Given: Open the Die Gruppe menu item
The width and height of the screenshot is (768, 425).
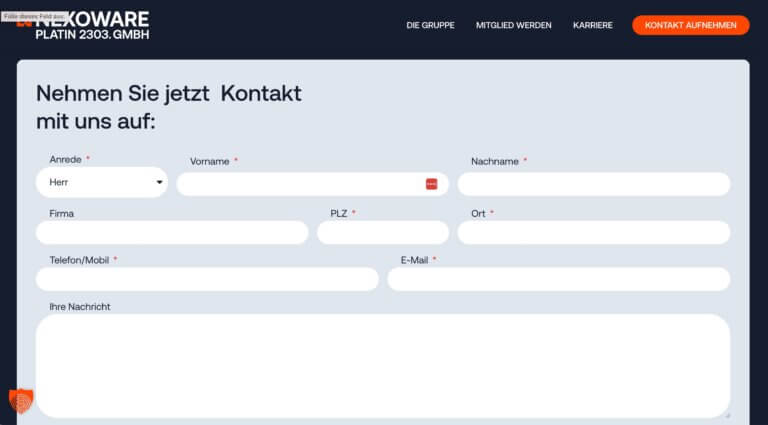Looking at the screenshot, I should pos(430,25).
